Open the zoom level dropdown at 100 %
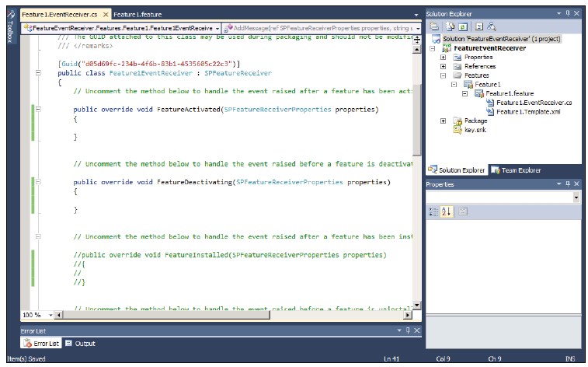The width and height of the screenshot is (588, 367). tap(50, 315)
